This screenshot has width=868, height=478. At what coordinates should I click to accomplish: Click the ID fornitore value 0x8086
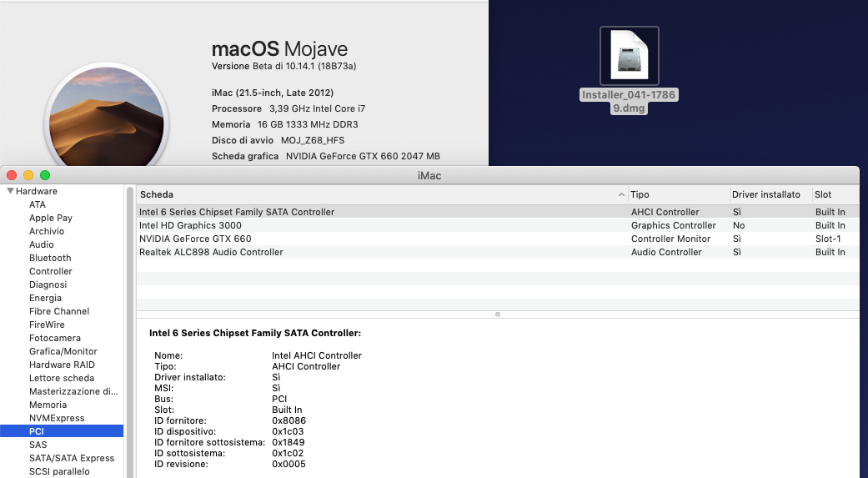(x=288, y=420)
